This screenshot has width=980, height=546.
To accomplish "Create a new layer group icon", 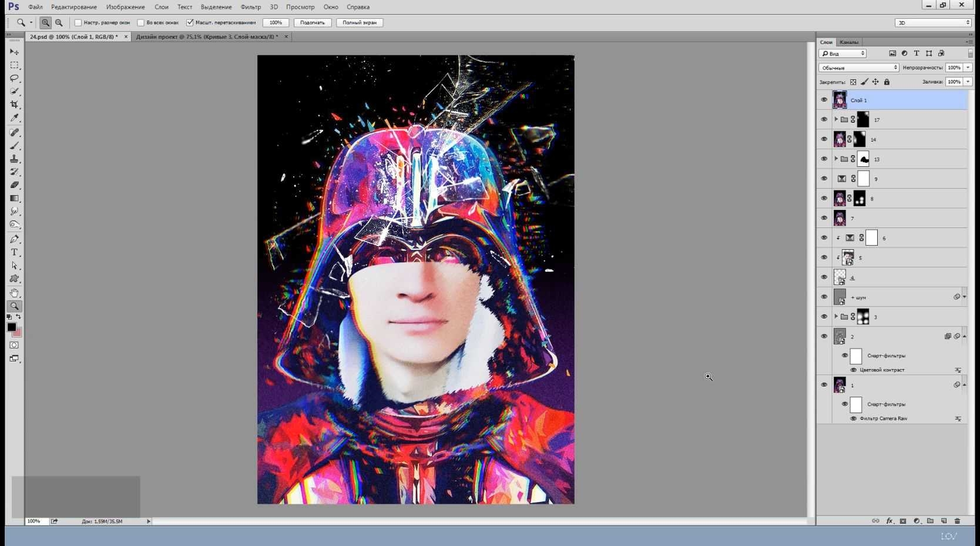I will coord(930,521).
